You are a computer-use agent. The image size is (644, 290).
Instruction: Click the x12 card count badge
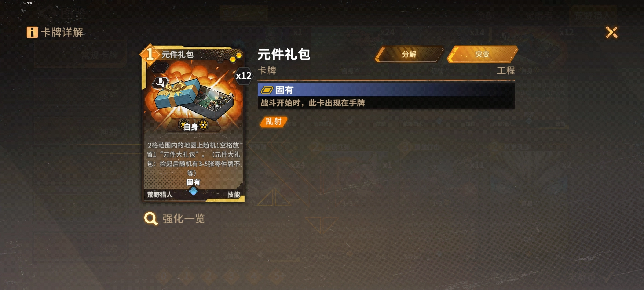click(x=244, y=76)
